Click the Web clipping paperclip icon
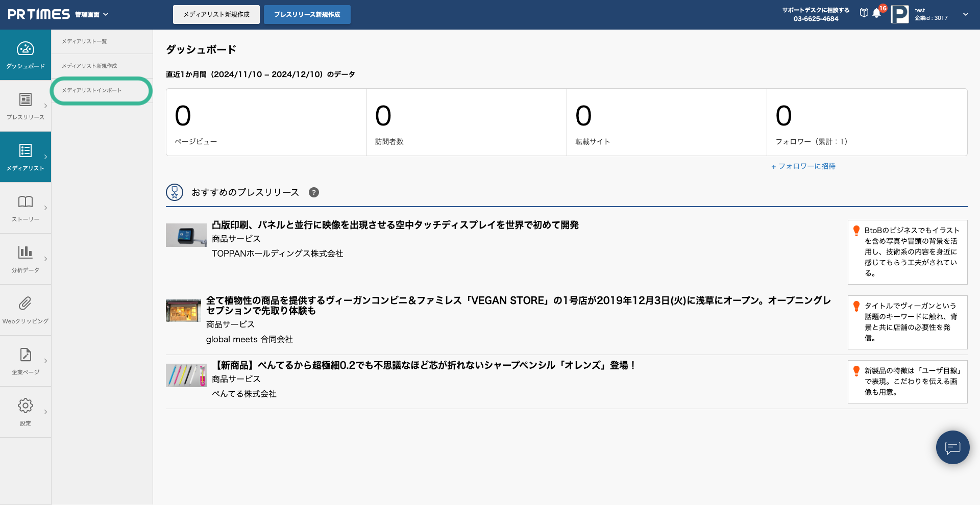Image resolution: width=980 pixels, height=505 pixels. [25, 304]
